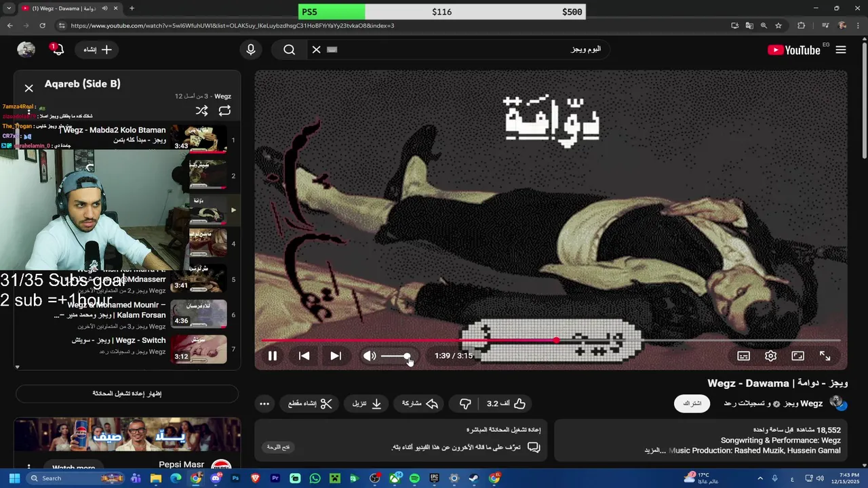Open the browser zoom icon in the address bar
Viewport: 868px width, 488px height.
pyautogui.click(x=764, y=26)
